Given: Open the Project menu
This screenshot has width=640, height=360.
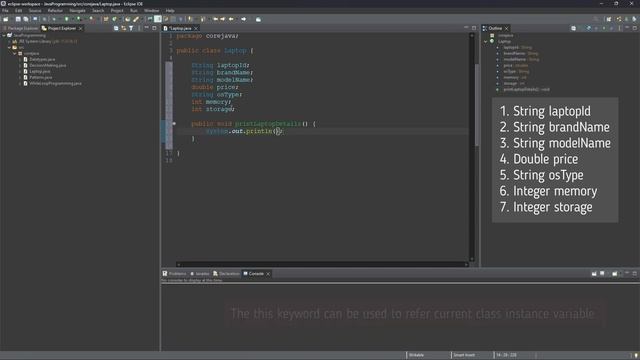Looking at the screenshot, I should (x=117, y=11).
